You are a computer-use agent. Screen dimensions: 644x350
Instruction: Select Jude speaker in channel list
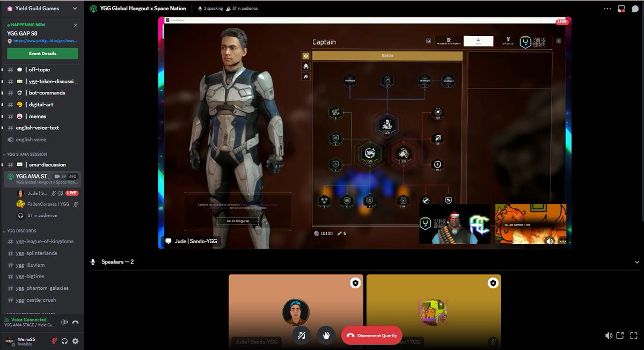click(x=47, y=193)
